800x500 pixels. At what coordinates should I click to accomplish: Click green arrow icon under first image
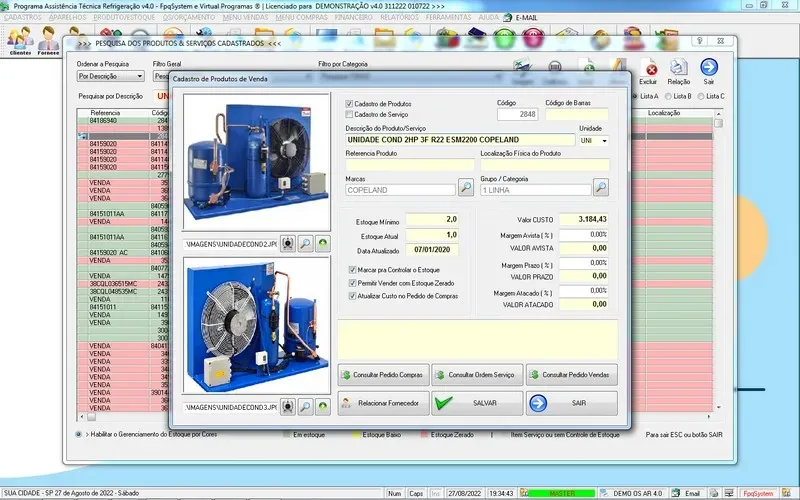coord(323,243)
